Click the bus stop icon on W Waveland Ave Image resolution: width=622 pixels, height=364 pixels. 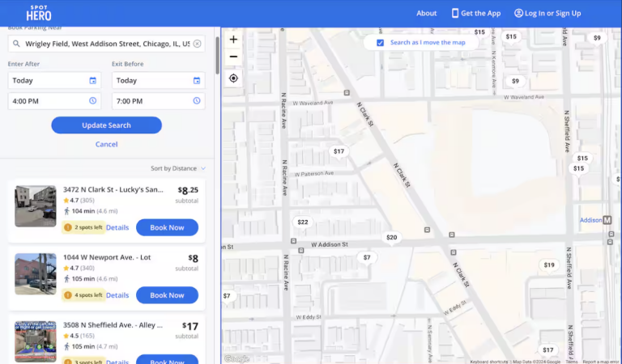pos(347,93)
